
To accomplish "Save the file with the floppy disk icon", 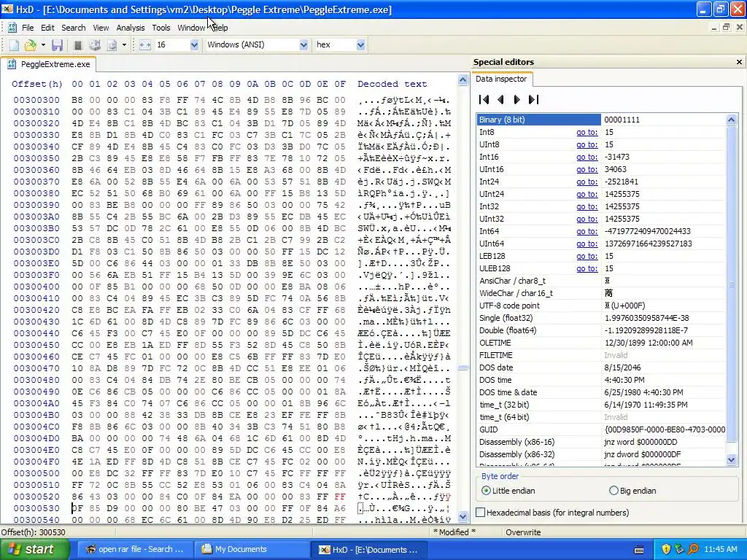I will (57, 44).
